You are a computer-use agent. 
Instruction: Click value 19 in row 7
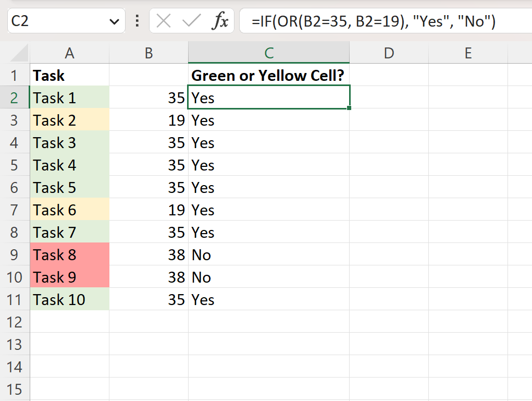pos(149,210)
